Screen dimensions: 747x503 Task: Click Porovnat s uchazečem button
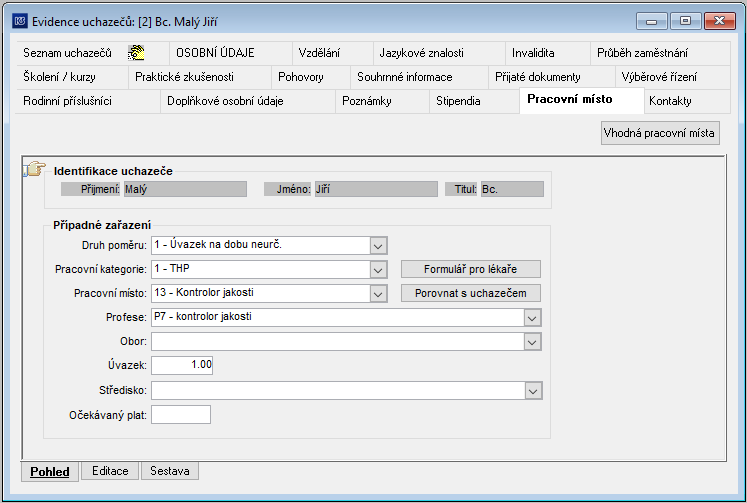point(471,293)
